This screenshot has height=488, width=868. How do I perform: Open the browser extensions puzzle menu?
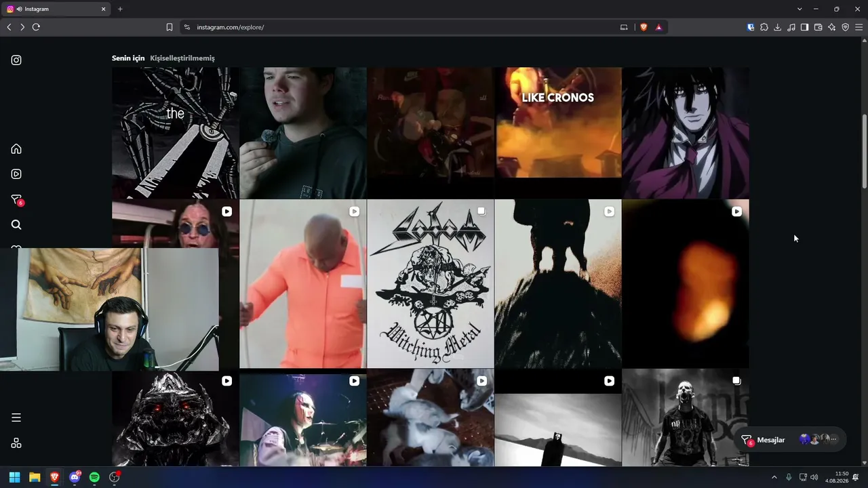click(x=764, y=27)
